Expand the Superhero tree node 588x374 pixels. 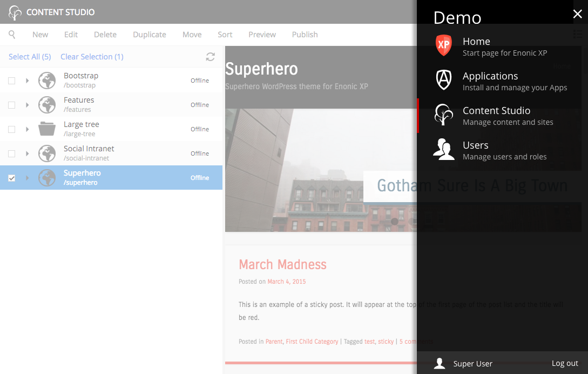point(27,178)
